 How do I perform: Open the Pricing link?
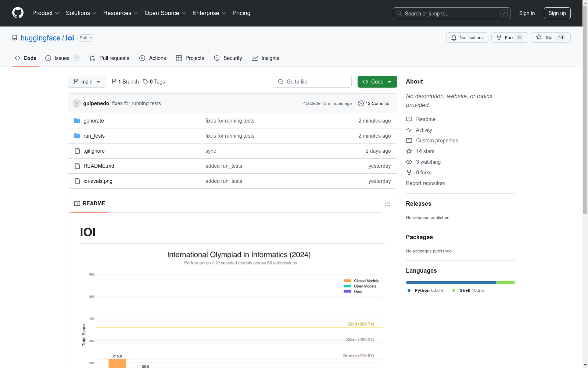[x=241, y=13]
